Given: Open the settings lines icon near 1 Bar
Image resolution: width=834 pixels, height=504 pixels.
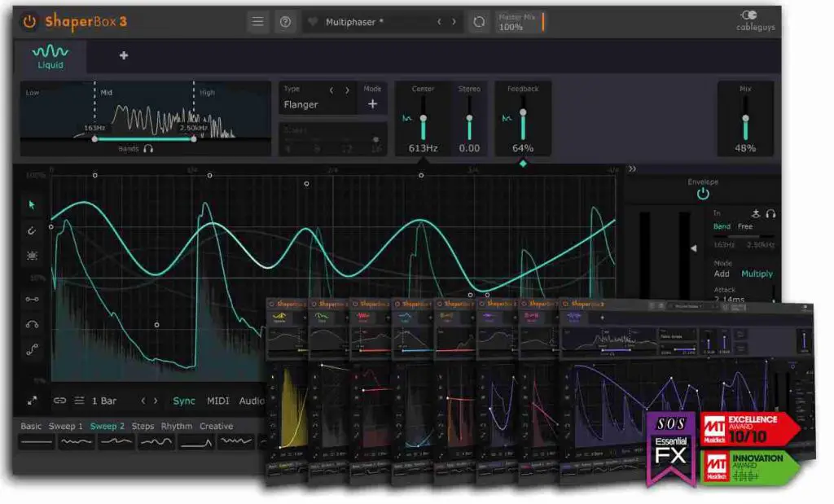Looking at the screenshot, I should tap(79, 401).
